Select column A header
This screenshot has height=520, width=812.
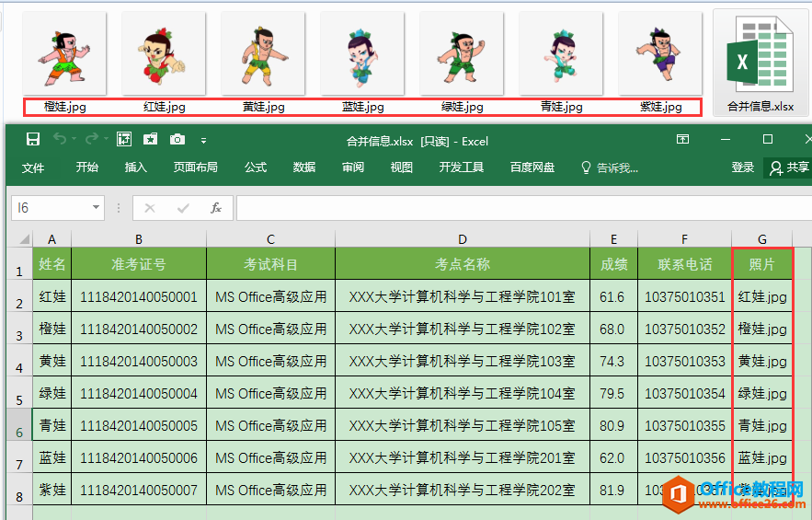click(51, 239)
